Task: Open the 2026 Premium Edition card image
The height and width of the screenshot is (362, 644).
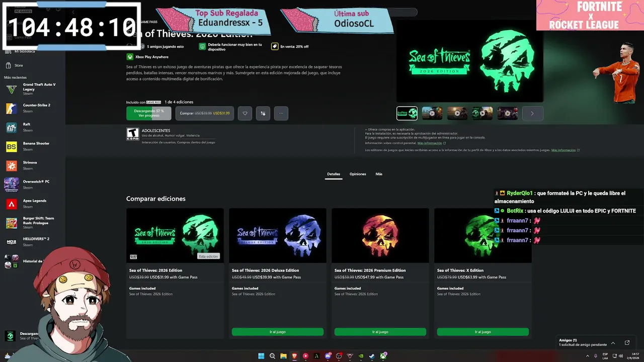Action: coord(380,235)
